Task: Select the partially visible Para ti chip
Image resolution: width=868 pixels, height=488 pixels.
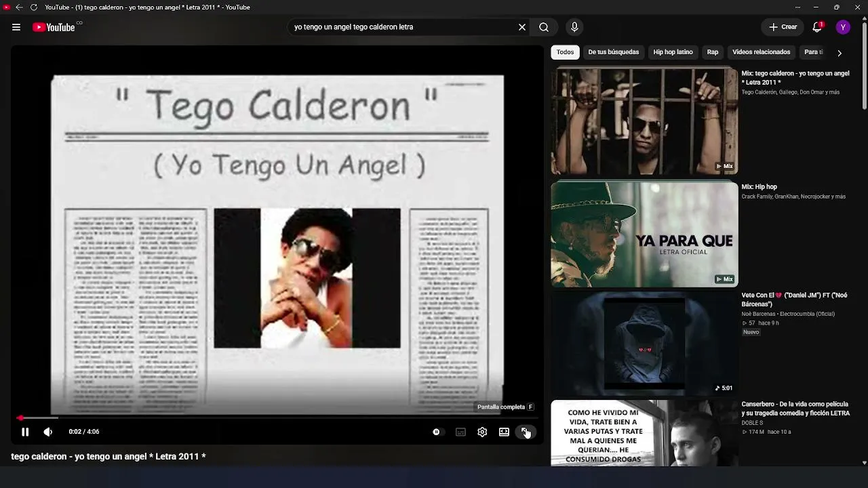Action: click(x=814, y=52)
